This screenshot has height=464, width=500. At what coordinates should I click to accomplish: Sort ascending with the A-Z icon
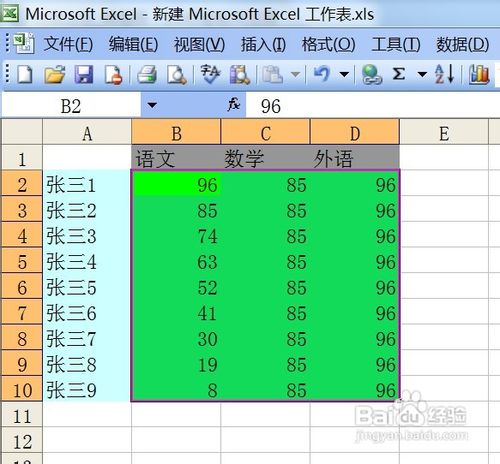click(444, 74)
